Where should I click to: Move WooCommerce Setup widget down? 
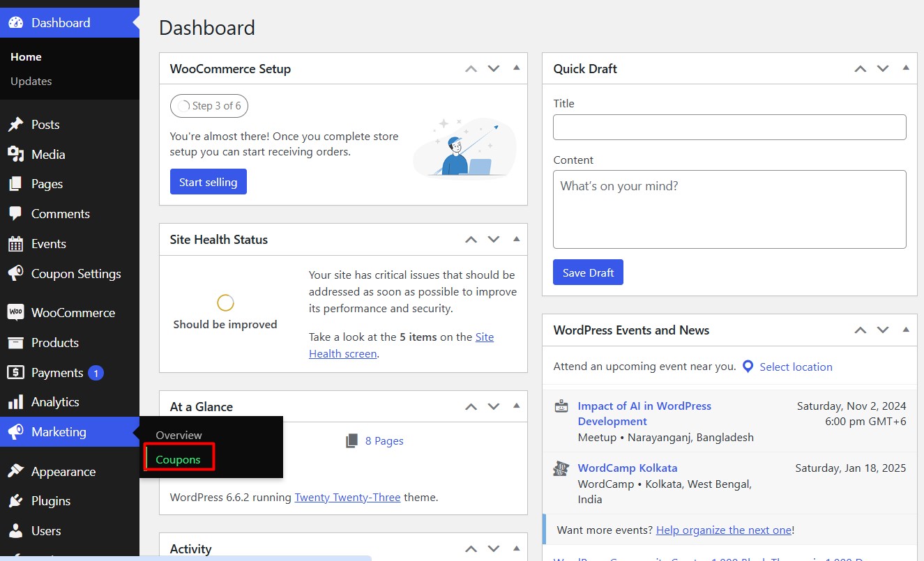pos(494,68)
